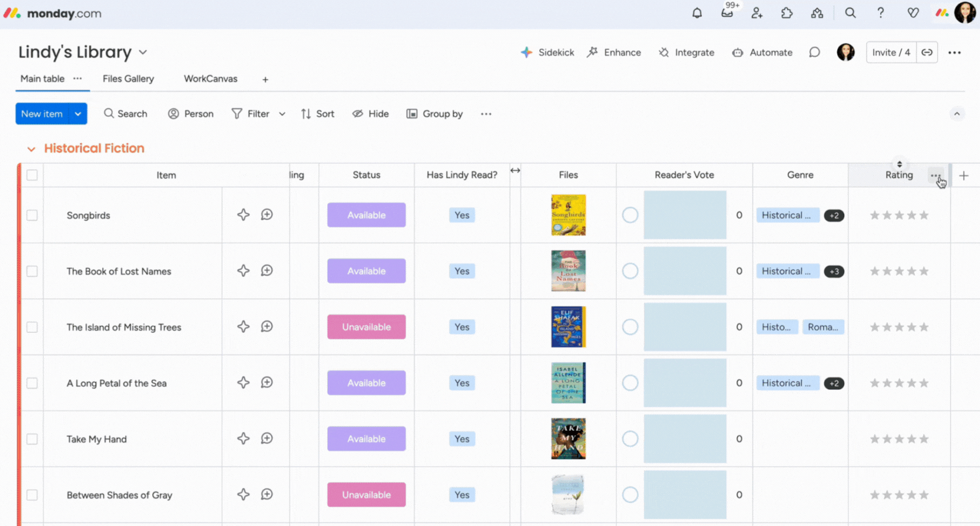Screen dimensions: 980x526
Task: Collapse the Historical Fiction group
Action: coord(31,149)
